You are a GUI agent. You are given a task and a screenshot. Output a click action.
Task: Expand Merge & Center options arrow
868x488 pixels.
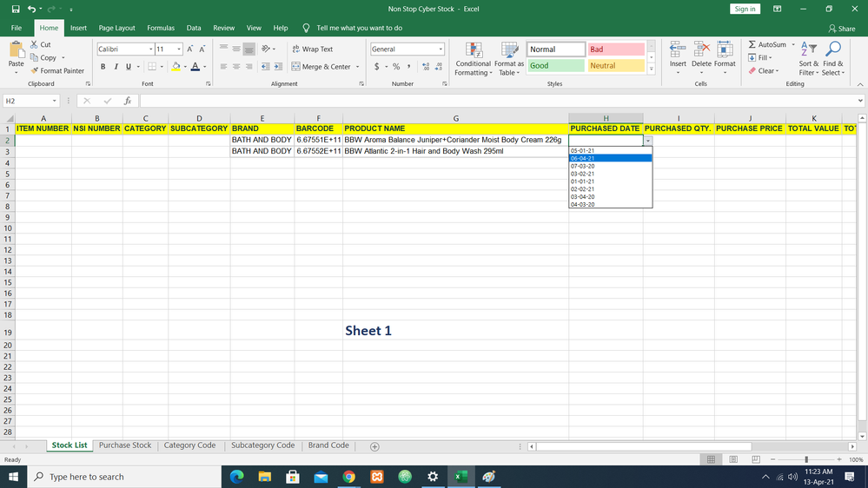point(358,67)
